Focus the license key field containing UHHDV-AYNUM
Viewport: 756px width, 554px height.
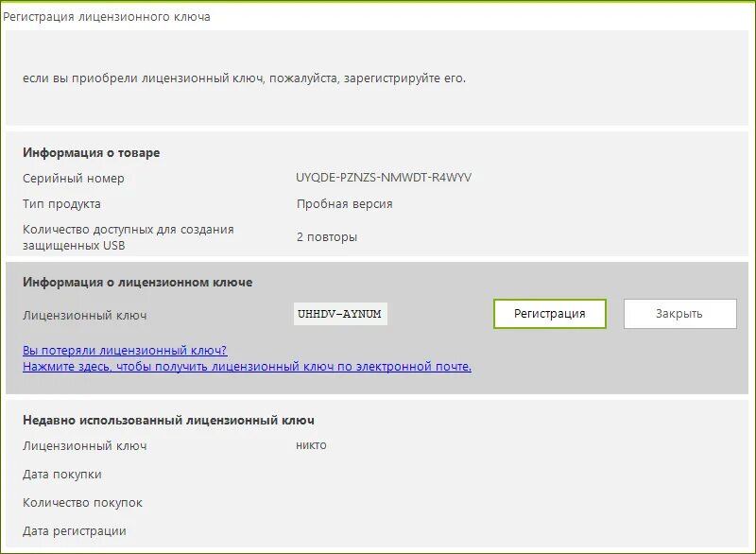(x=340, y=314)
